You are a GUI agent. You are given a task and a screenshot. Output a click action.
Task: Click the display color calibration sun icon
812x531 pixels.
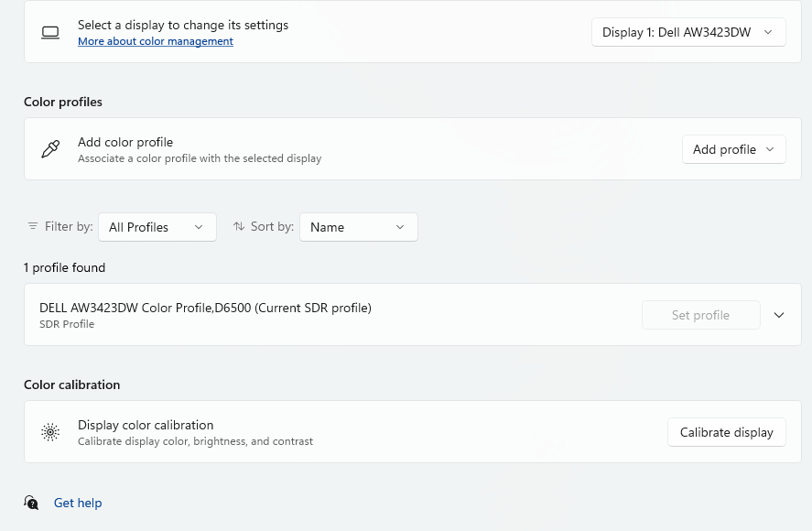click(x=50, y=432)
